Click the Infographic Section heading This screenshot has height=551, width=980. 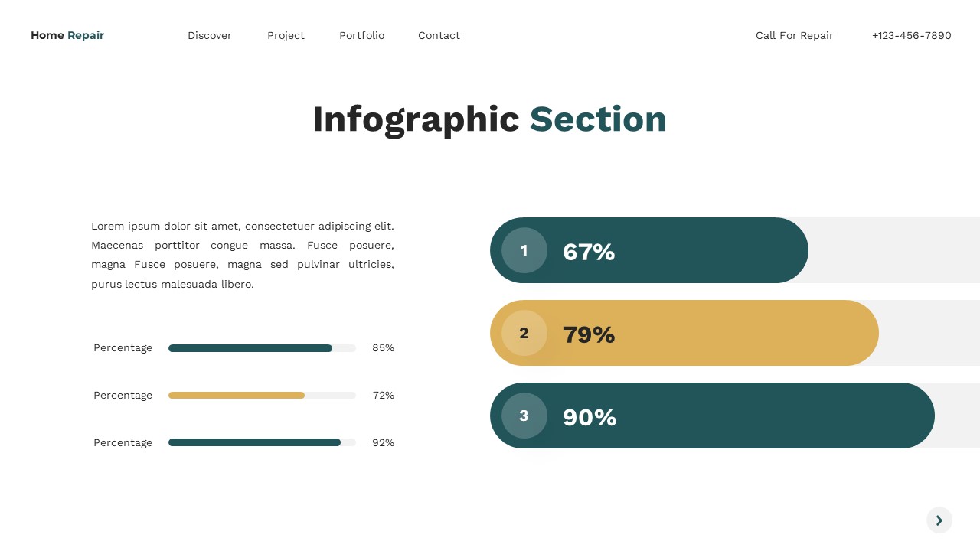489,119
